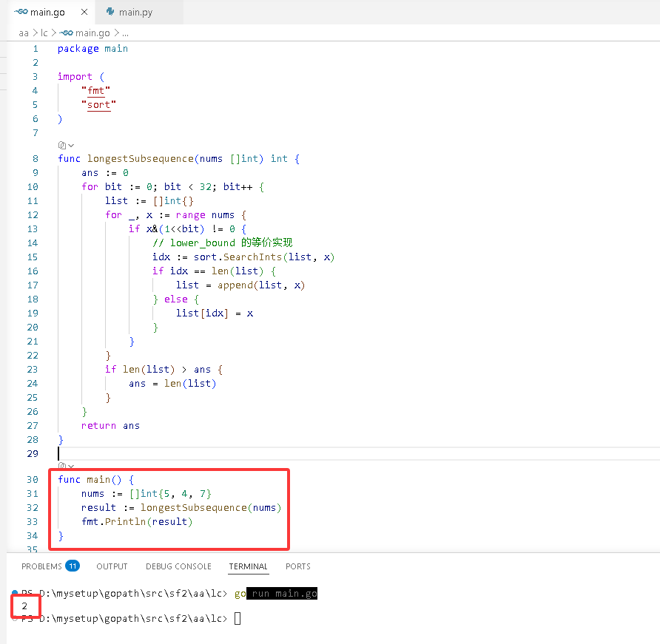Click the "fmt" import string
660x644 pixels.
click(95, 91)
